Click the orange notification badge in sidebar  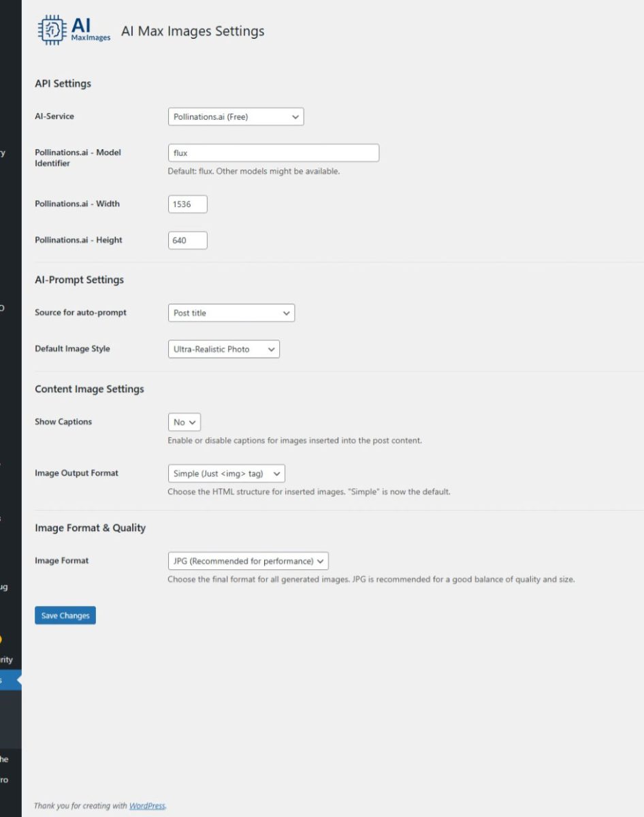(x=1, y=639)
